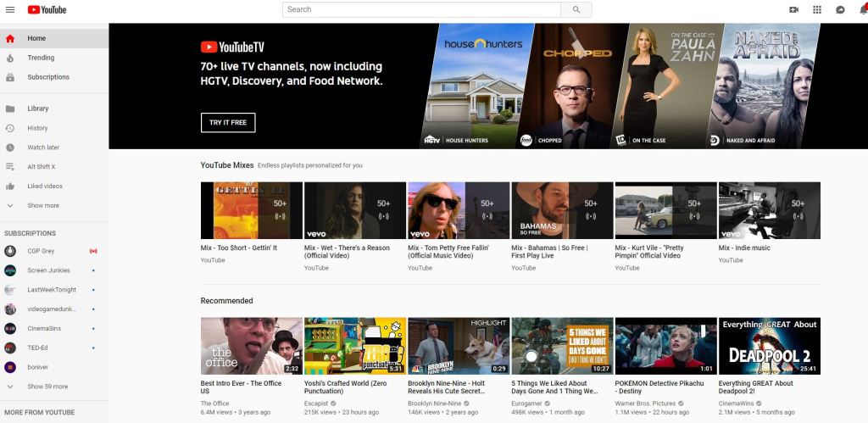Open the Alt Shift X playlist

(x=42, y=167)
